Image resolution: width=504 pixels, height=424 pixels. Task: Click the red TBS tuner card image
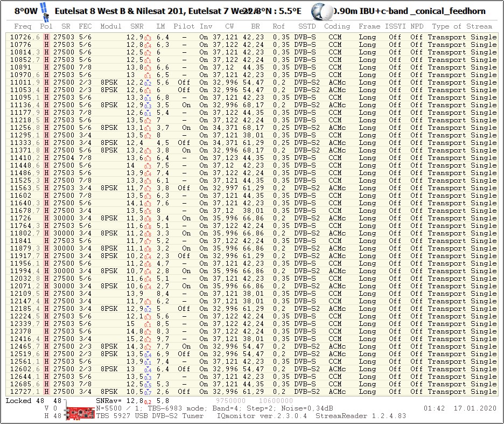80,413
